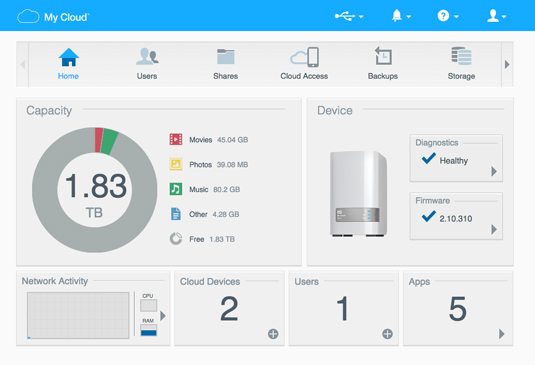The image size is (535, 365).
Task: Click the navigation bar right arrow
Action: pos(507,64)
